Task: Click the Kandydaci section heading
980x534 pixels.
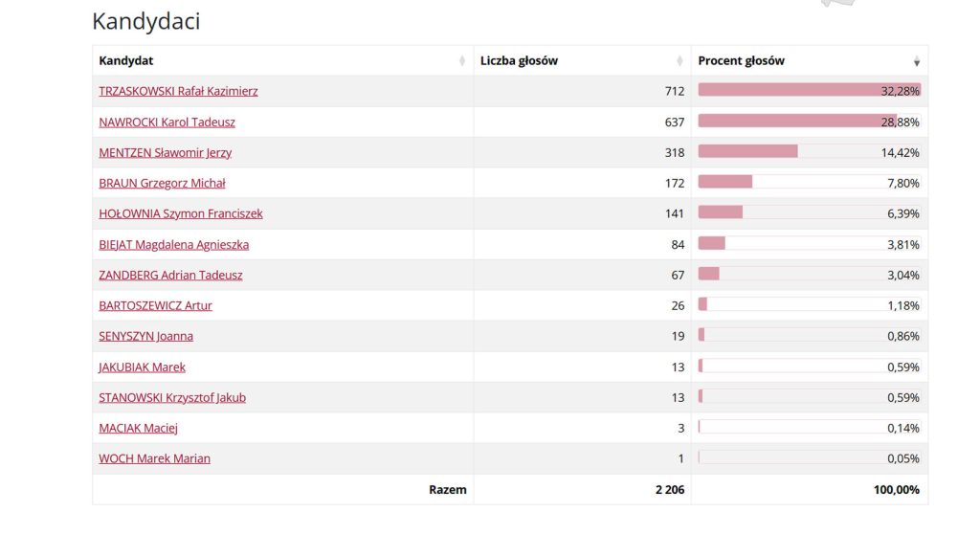Action: pos(145,21)
